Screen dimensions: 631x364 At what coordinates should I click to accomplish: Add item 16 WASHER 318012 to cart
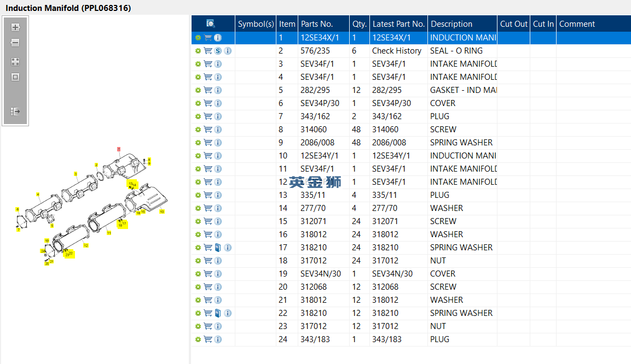[208, 234]
